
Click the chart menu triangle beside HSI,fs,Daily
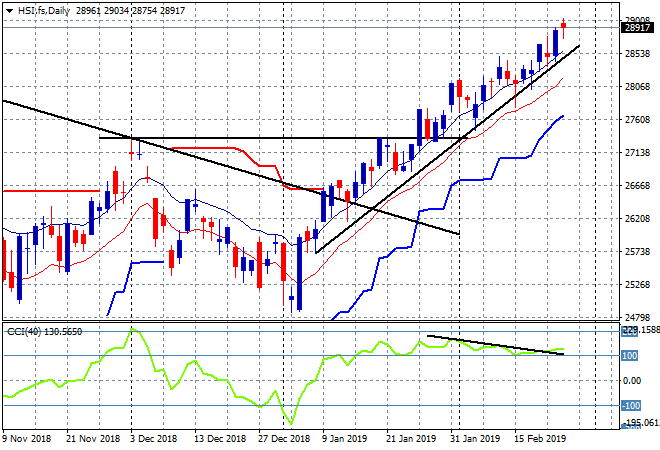coord(9,11)
